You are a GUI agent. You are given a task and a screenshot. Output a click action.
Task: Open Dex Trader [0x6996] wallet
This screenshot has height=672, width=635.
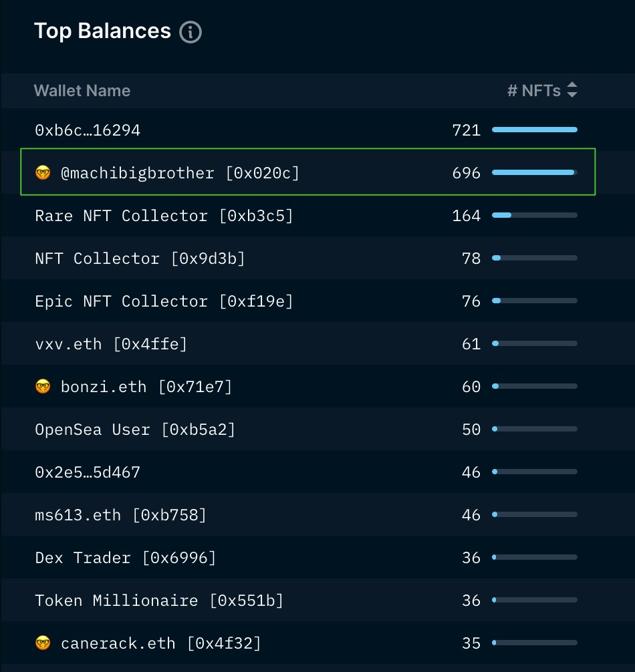126,558
